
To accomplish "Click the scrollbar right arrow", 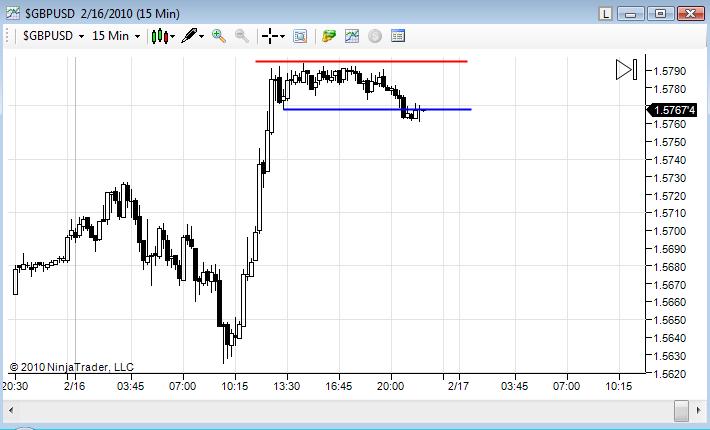I will pyautogui.click(x=698, y=410).
